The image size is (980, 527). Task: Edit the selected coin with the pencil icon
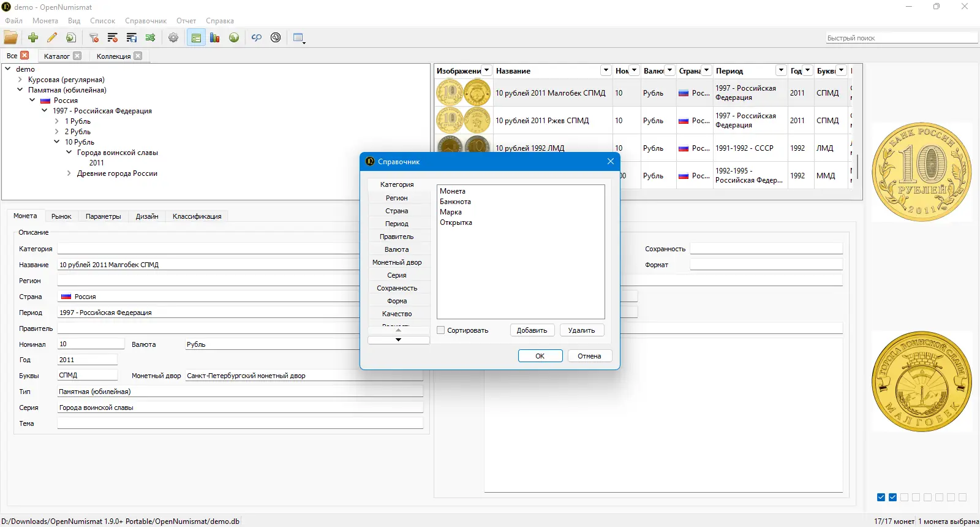point(52,37)
